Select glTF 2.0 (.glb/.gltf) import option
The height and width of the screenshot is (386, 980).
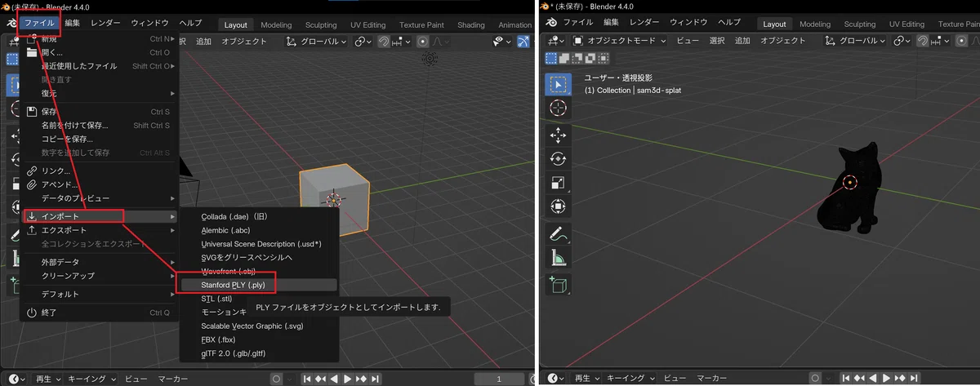pyautogui.click(x=258, y=353)
